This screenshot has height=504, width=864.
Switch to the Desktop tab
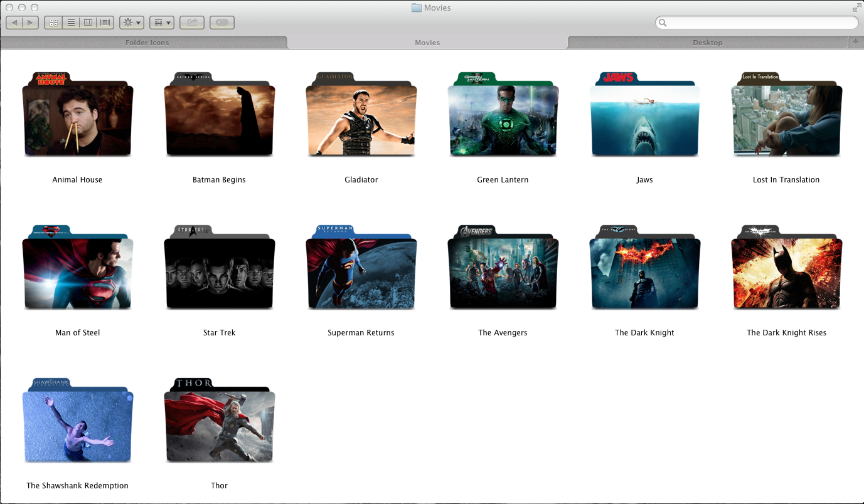coord(708,43)
